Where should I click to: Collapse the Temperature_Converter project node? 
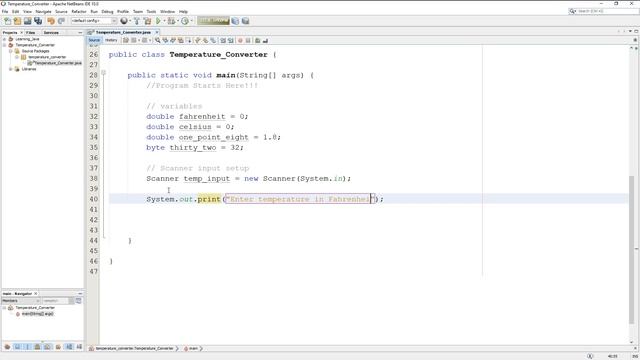coord(4,45)
